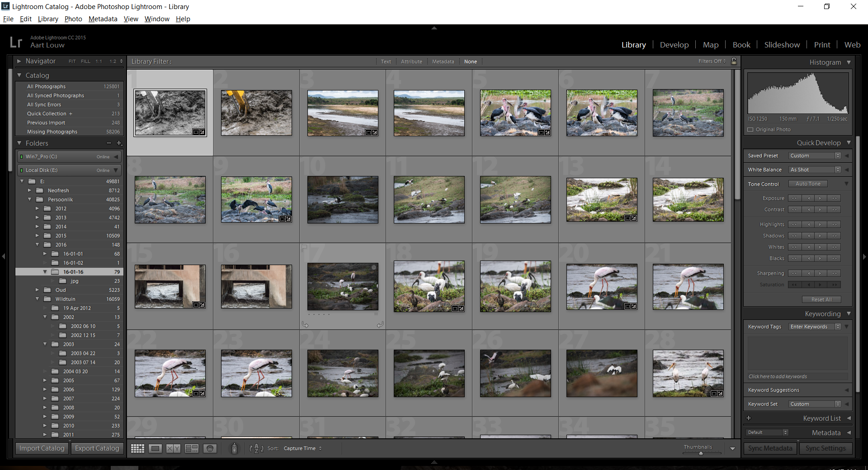Select the Metadata library filter
868x470 pixels.
[443, 62]
